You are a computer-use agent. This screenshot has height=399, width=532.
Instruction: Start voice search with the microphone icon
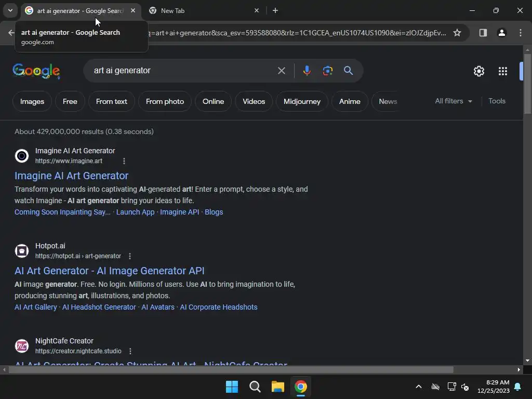pos(307,71)
